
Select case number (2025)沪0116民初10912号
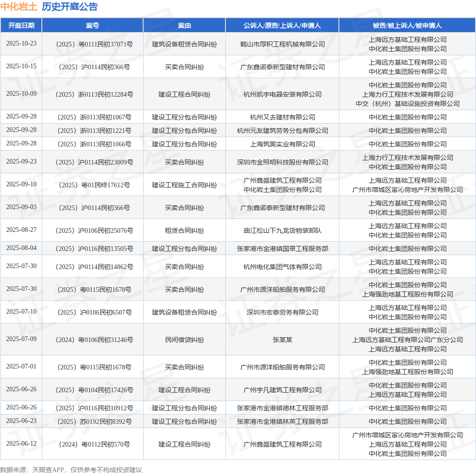point(94,408)
